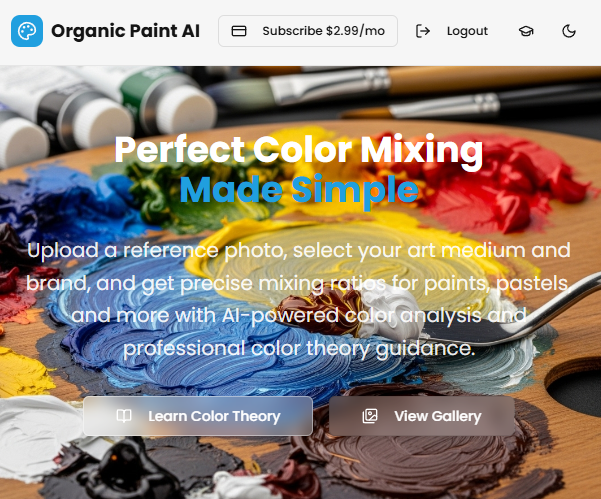This screenshot has height=499, width=601.
Task: Open the View Gallery button
Action: tap(422, 416)
